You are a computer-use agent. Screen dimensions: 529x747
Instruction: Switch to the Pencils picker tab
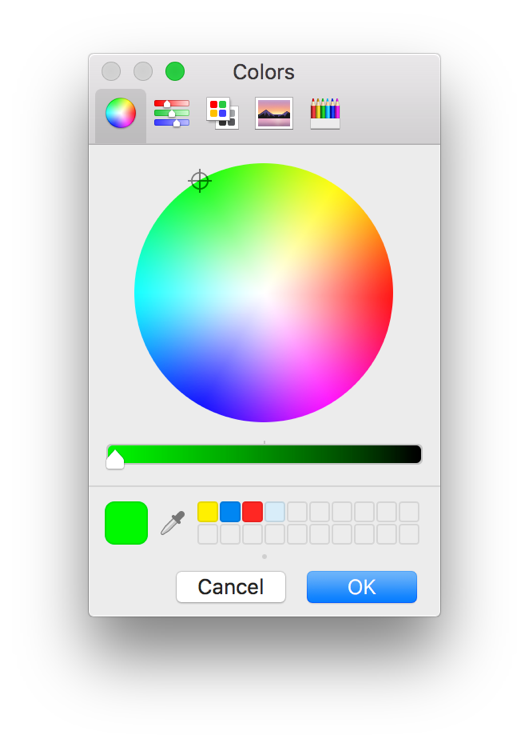coord(325,113)
